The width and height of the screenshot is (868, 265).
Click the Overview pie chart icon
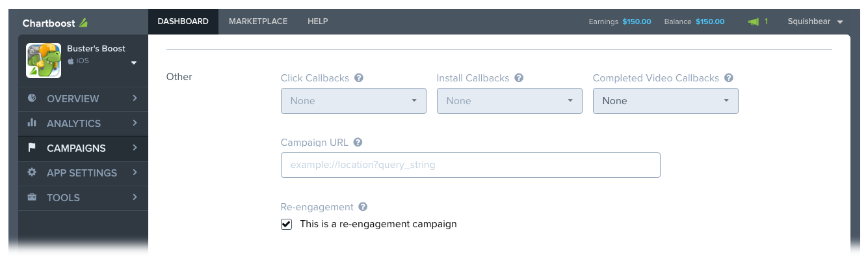[x=32, y=98]
